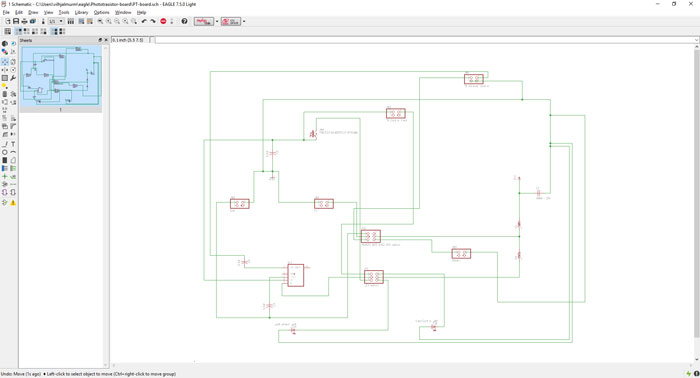This screenshot has width=700, height=378.
Task: Select the Delete tool
Action: point(4,94)
